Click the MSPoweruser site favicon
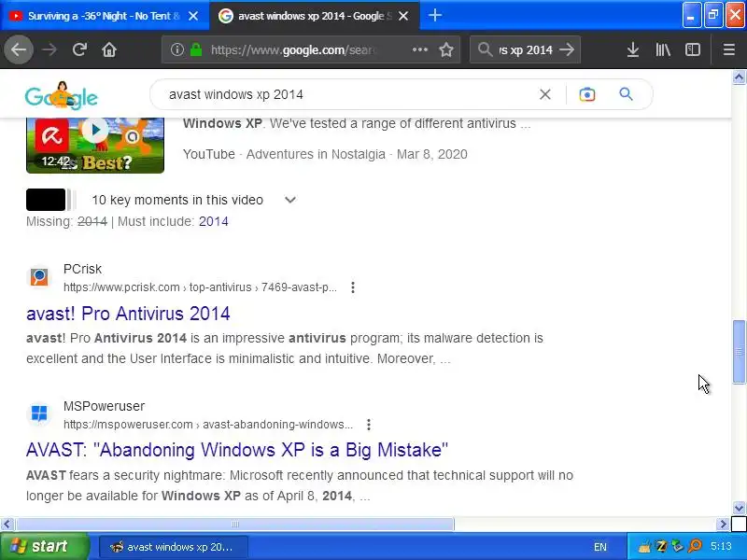Screen dimensions: 747x560 coord(39,413)
